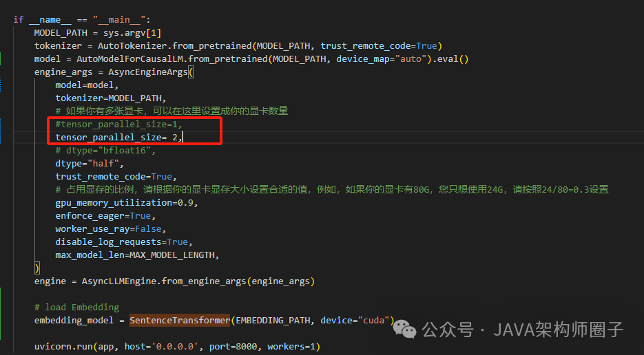Viewport: 644px width, 355px height.
Task: Click the "__main__" string in the if statement
Action: pyautogui.click(x=119, y=20)
